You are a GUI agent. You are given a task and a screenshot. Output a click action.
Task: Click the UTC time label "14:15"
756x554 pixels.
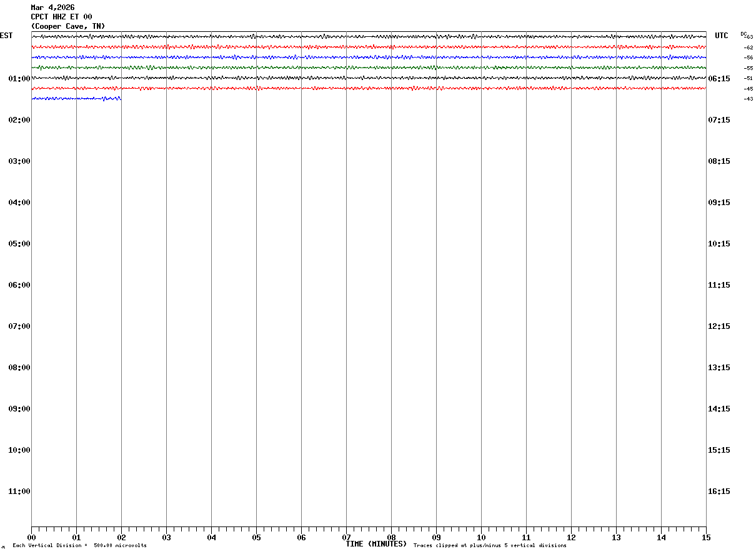tap(719, 409)
